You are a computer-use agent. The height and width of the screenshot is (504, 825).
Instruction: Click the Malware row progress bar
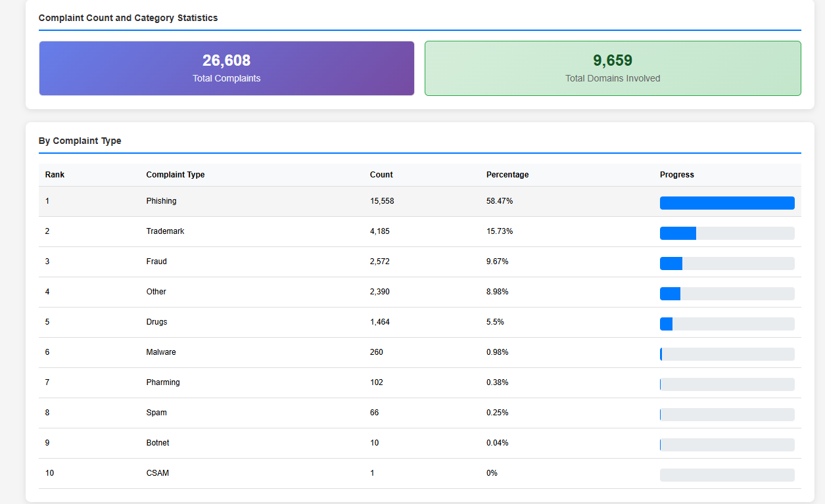[727, 354]
